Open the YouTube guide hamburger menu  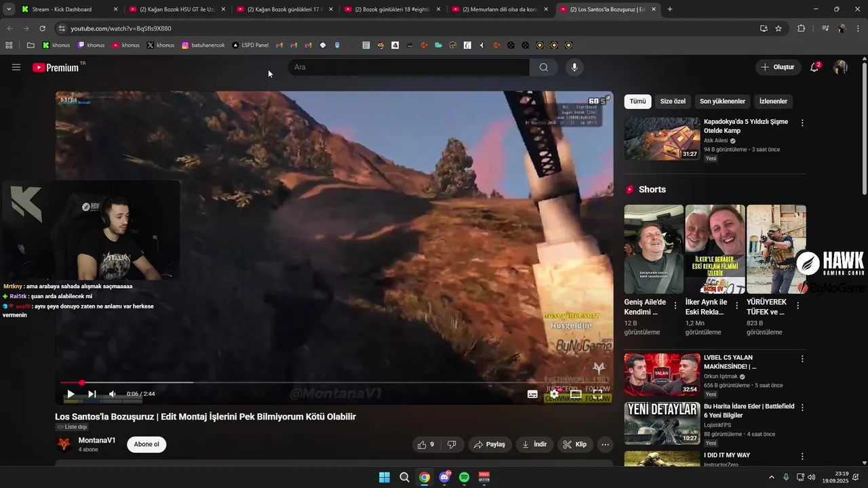pos(16,67)
